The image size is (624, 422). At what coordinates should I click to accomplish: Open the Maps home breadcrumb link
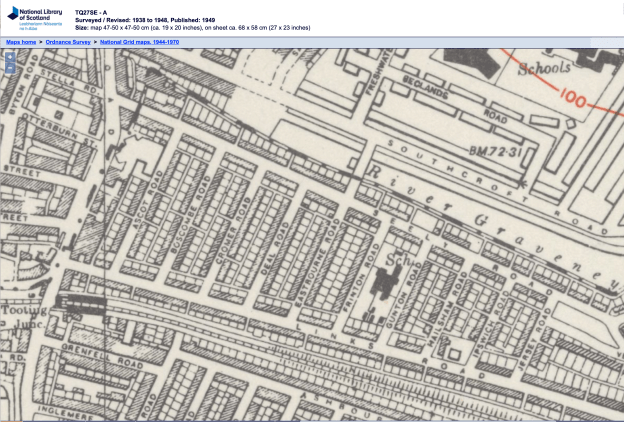(x=21, y=43)
